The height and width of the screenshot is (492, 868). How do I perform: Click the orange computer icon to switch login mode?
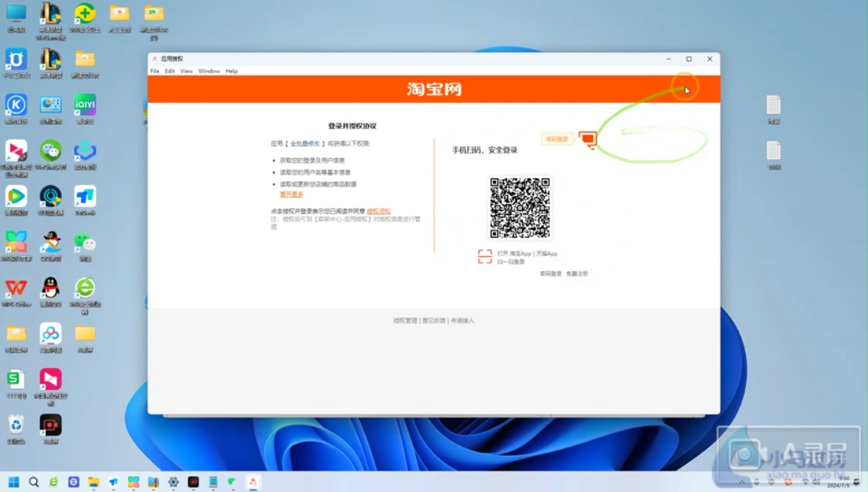click(x=587, y=139)
